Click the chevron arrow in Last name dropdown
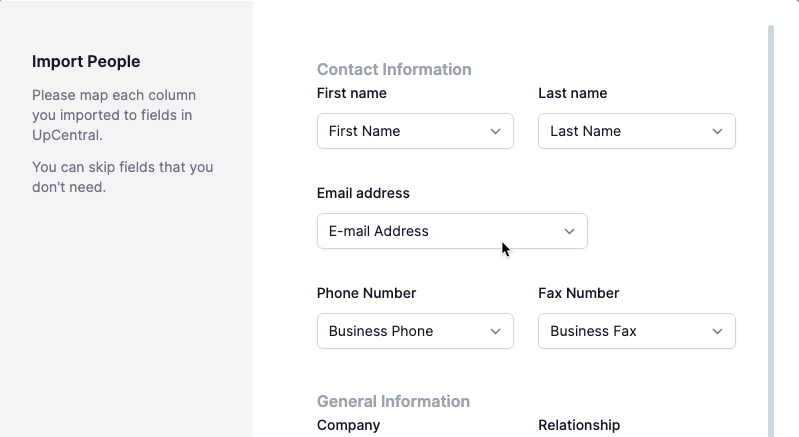 (718, 131)
